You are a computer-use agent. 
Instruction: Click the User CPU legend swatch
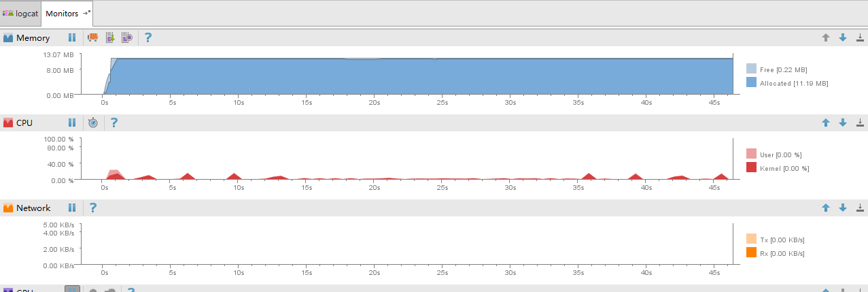click(x=751, y=154)
